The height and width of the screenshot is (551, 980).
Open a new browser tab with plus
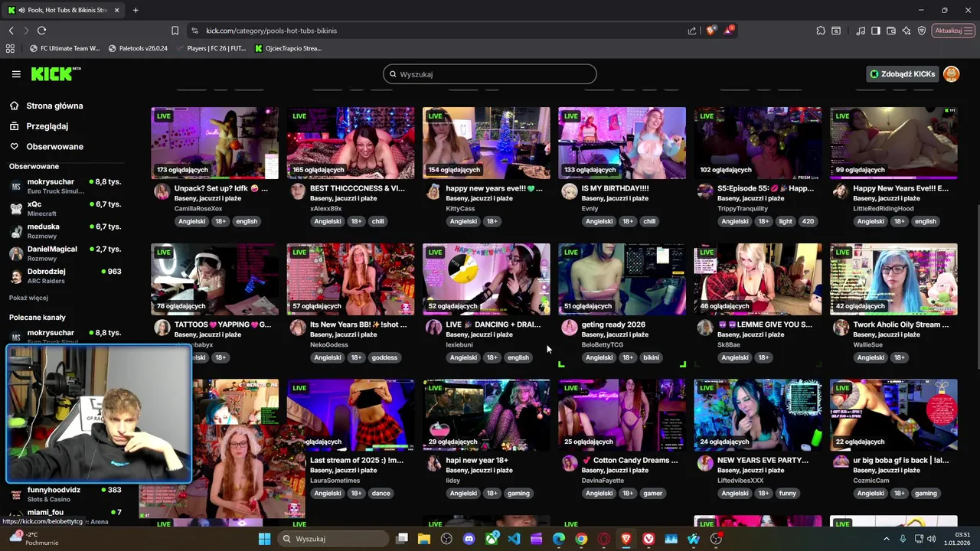(x=136, y=10)
